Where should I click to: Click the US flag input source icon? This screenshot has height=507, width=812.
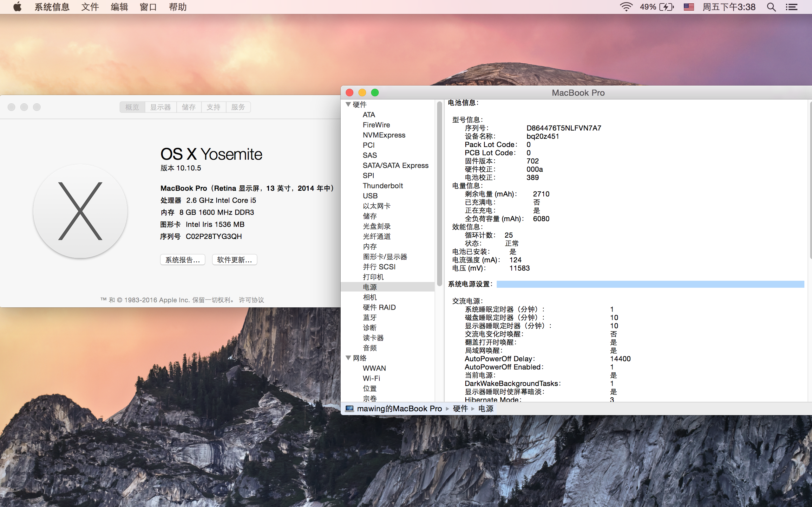(x=689, y=7)
